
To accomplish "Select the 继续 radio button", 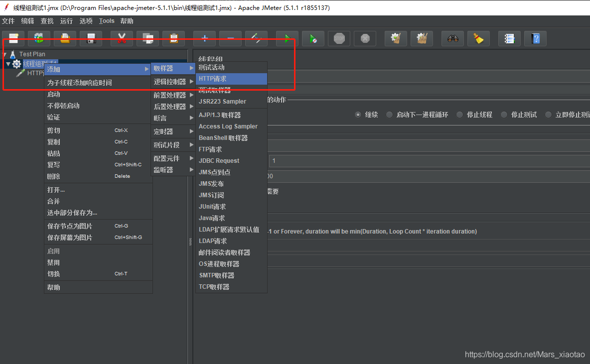I will [x=358, y=115].
